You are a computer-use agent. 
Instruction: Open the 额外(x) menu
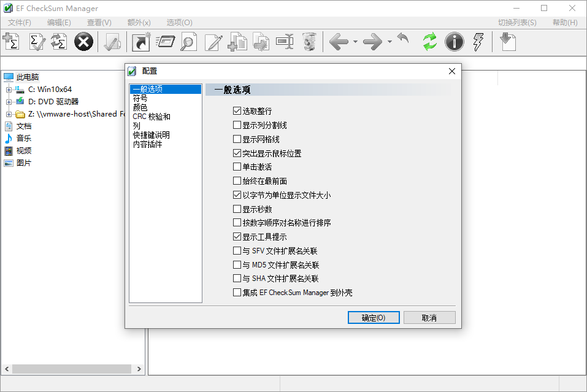click(139, 23)
